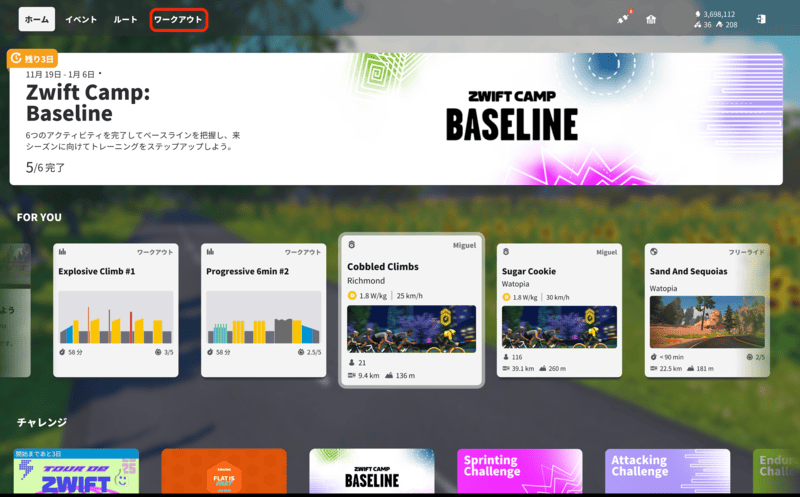Click the pace W/kg icon on Sugar Cookie

pos(506,297)
